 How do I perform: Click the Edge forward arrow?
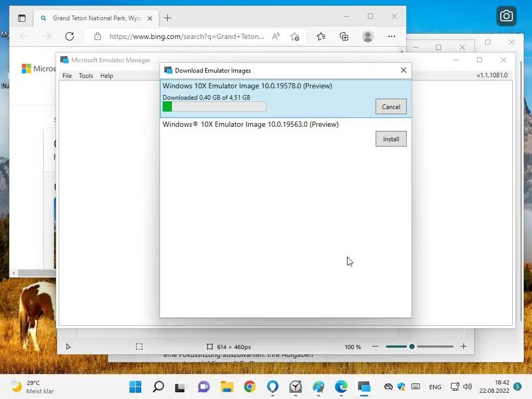coord(46,36)
